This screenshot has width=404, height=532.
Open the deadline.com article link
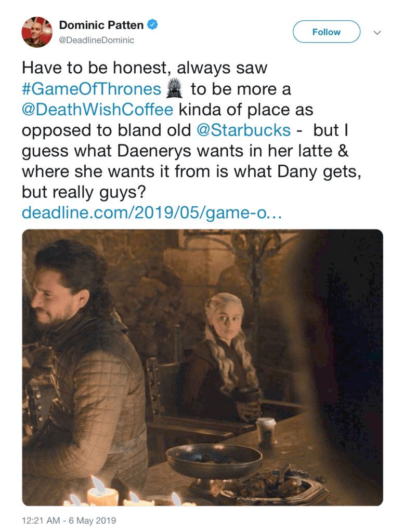click(152, 212)
